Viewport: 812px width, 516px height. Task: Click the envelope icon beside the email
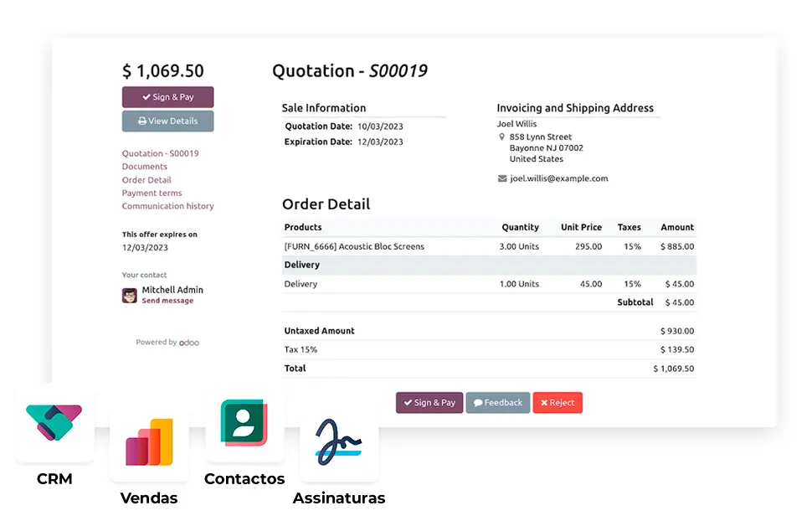pos(502,178)
